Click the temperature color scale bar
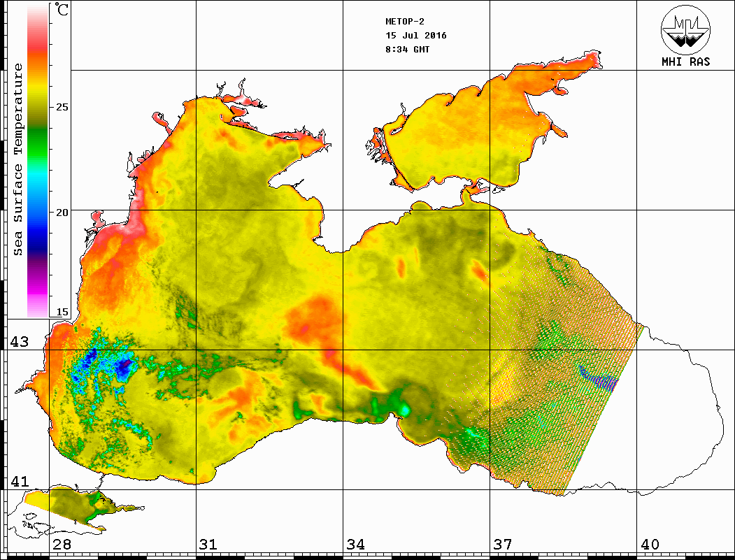This screenshot has width=735, height=560. pyautogui.click(x=38, y=161)
